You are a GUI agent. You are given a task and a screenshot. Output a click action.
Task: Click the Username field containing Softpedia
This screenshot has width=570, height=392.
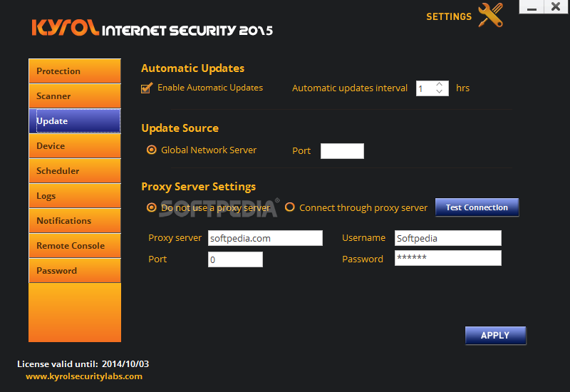pyautogui.click(x=448, y=238)
